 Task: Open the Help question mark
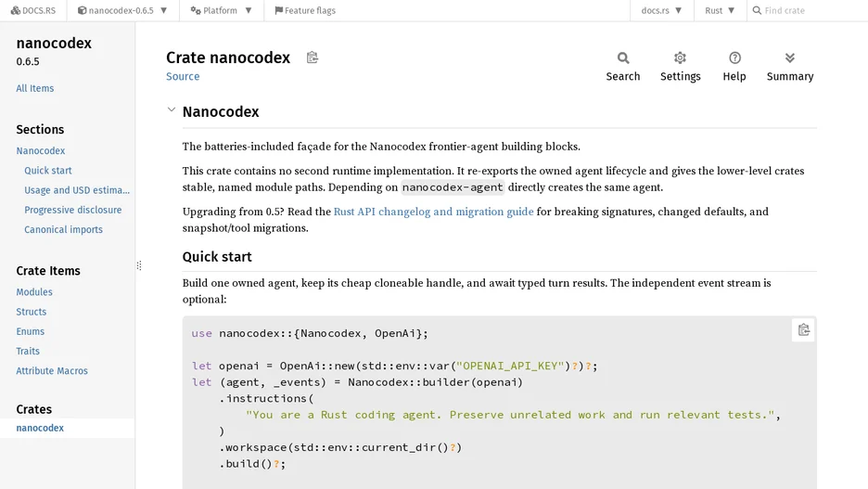click(x=734, y=67)
